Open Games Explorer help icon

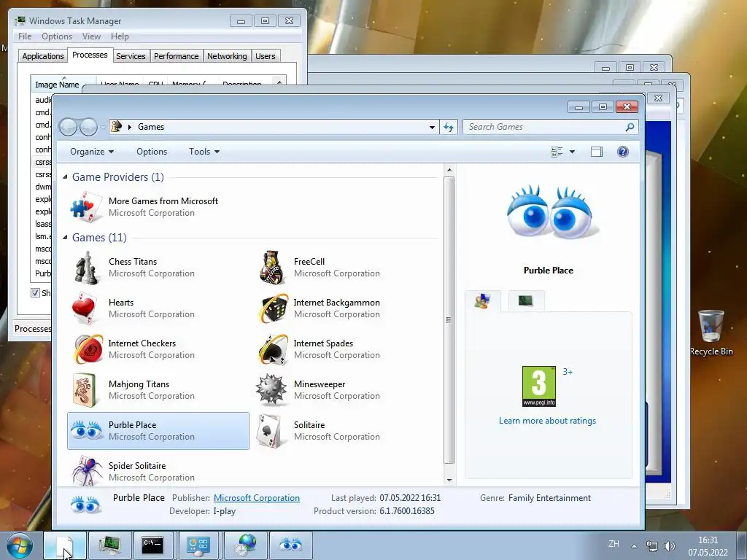pos(623,152)
